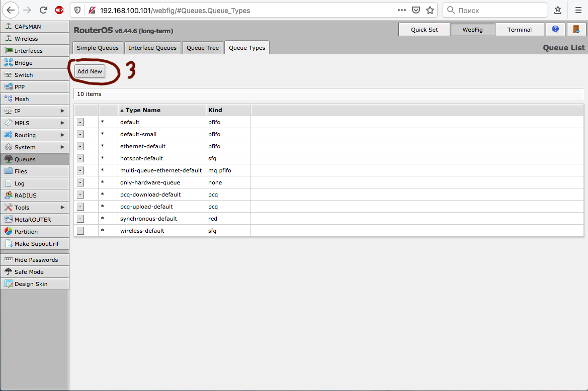Click the Routing menu icon
Screen dimensions: 588x391
point(8,135)
